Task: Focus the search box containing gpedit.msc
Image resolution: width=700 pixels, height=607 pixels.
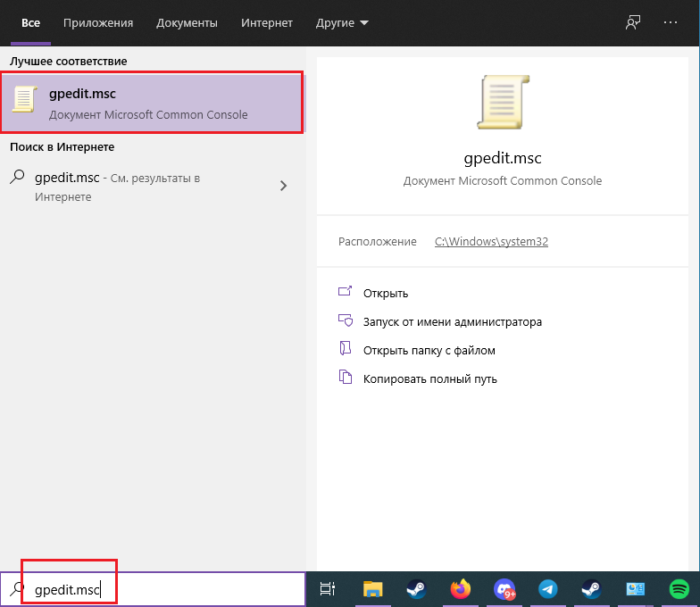Action: pyautogui.click(x=153, y=589)
